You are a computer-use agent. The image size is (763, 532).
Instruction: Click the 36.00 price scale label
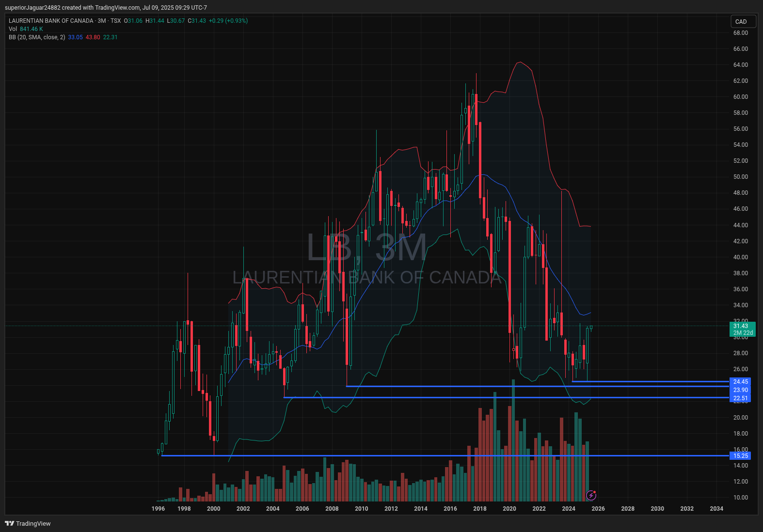pos(741,289)
